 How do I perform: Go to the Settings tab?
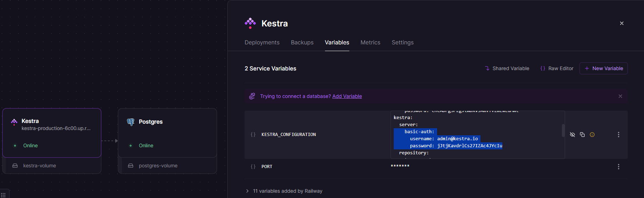point(403,42)
